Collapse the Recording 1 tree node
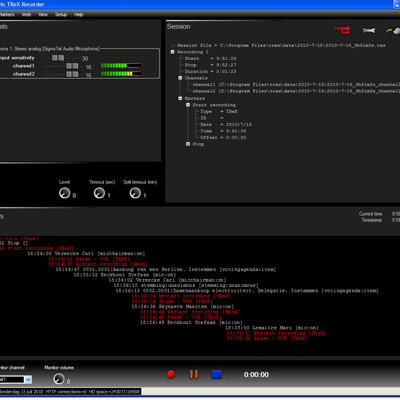 [173, 52]
